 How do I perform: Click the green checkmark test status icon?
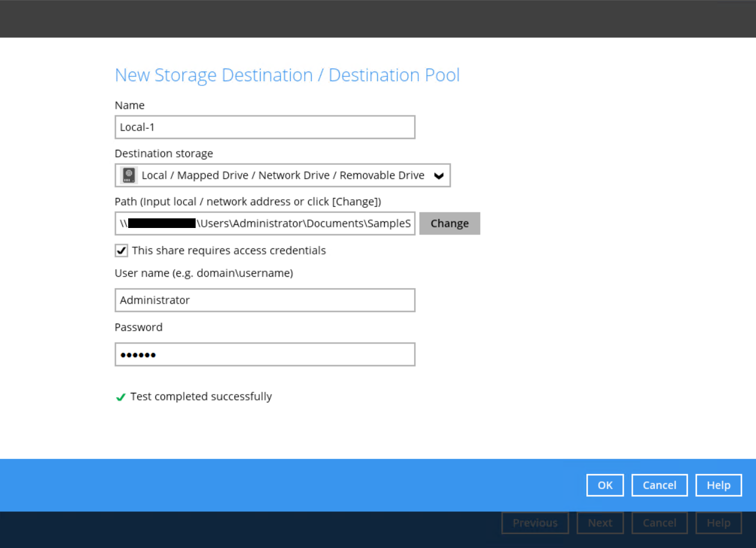point(120,397)
